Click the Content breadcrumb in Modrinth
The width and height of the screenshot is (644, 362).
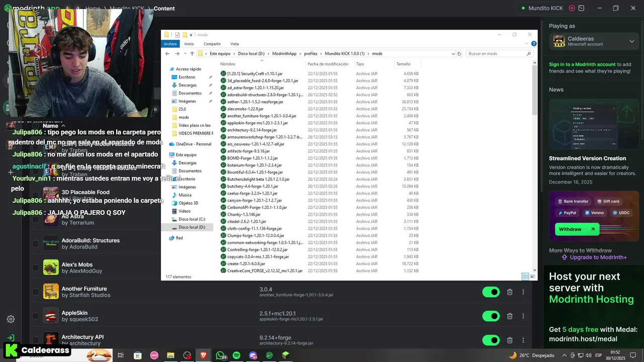[165, 9]
